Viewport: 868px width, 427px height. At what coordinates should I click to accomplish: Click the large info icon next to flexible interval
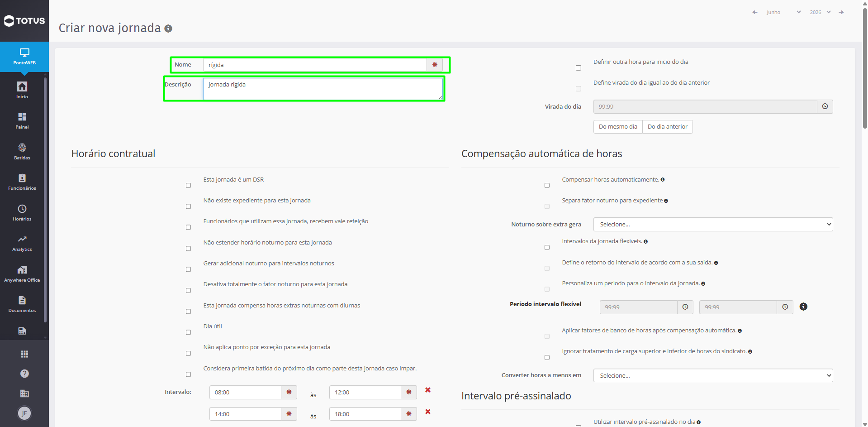(x=803, y=307)
